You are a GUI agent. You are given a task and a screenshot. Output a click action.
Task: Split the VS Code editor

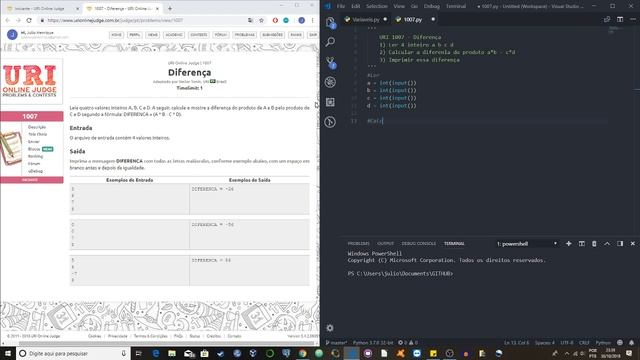[620, 19]
